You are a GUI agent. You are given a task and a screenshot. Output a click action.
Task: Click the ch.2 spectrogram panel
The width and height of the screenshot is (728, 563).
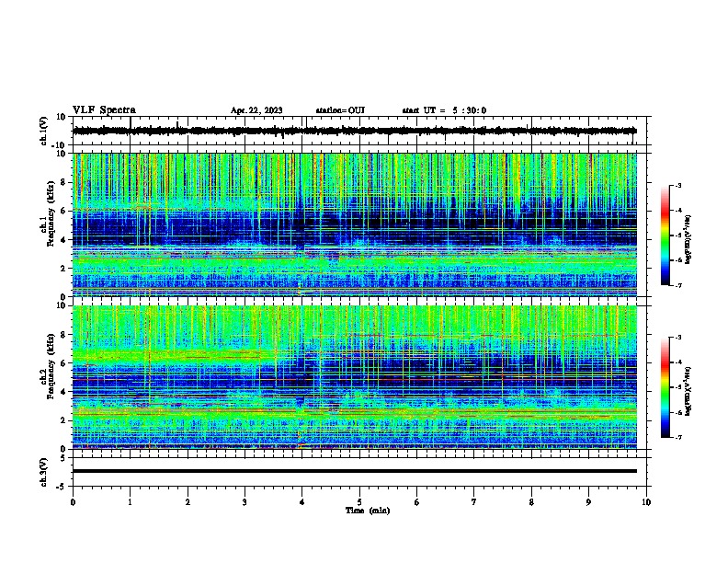tap(355, 377)
